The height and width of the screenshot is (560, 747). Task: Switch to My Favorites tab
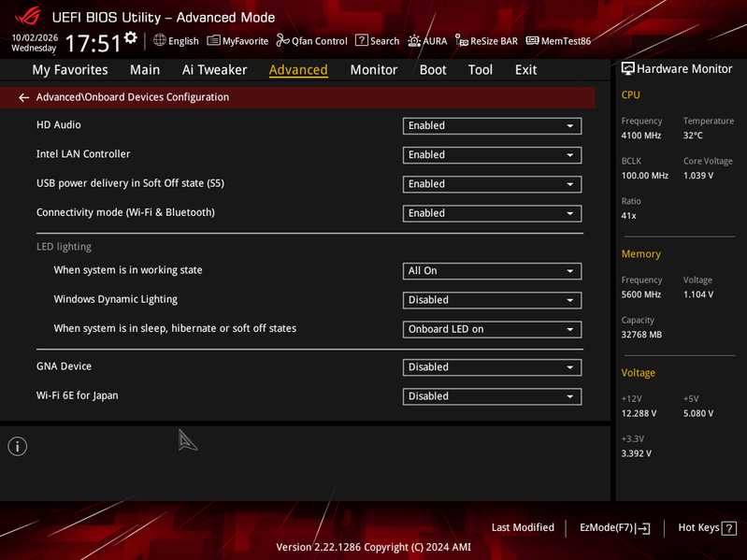70,70
